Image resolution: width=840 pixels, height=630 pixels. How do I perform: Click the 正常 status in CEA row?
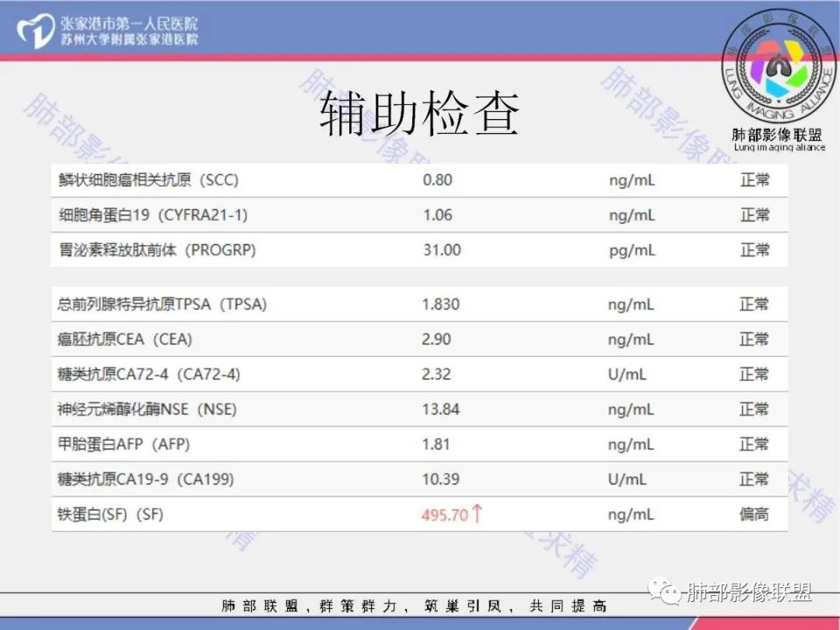click(754, 339)
